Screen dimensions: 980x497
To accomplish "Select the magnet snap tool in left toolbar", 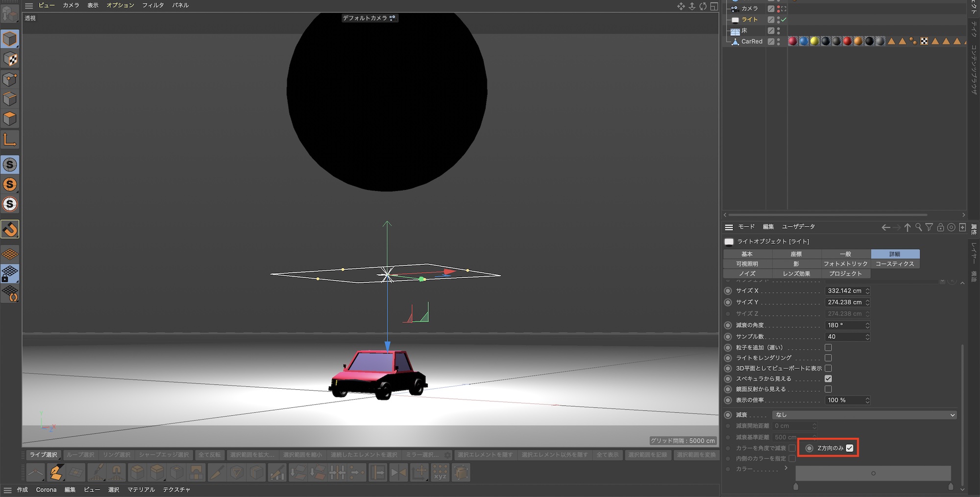I will point(10,229).
